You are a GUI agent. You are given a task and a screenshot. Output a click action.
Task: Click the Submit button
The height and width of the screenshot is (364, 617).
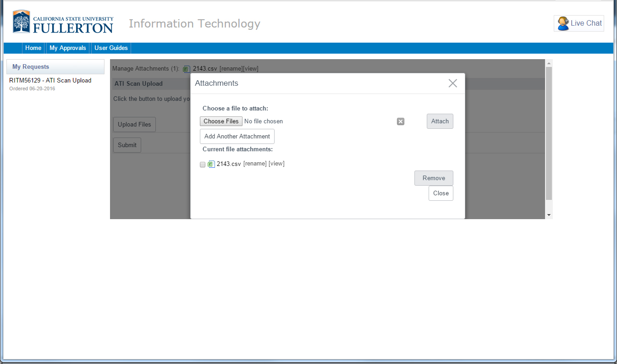[127, 145]
